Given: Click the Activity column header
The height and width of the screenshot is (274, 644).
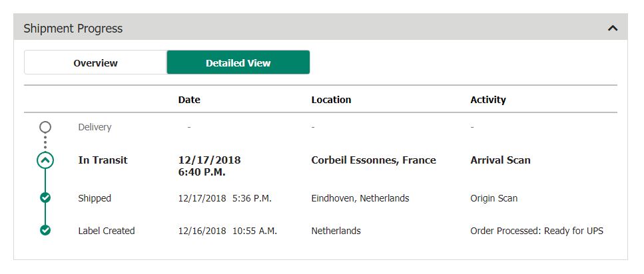Looking at the screenshot, I should (488, 100).
